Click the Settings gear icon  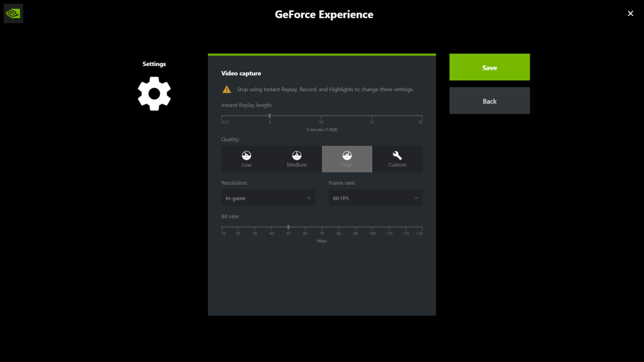[x=154, y=94]
